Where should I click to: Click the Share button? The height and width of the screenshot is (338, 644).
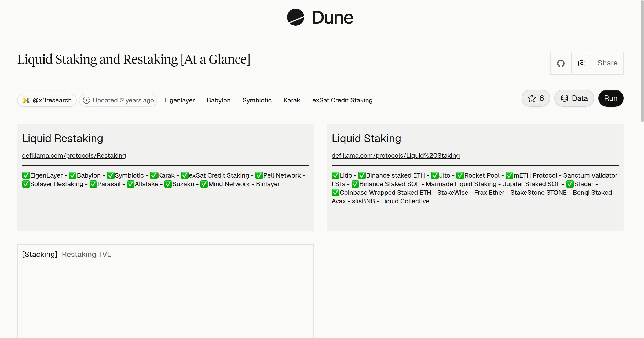coord(608,63)
